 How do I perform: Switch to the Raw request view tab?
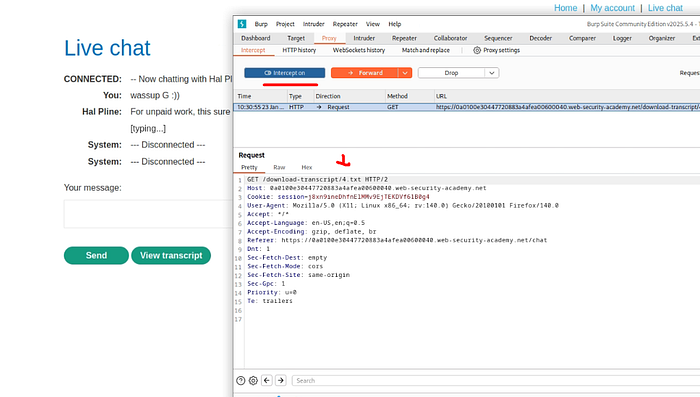click(x=279, y=167)
